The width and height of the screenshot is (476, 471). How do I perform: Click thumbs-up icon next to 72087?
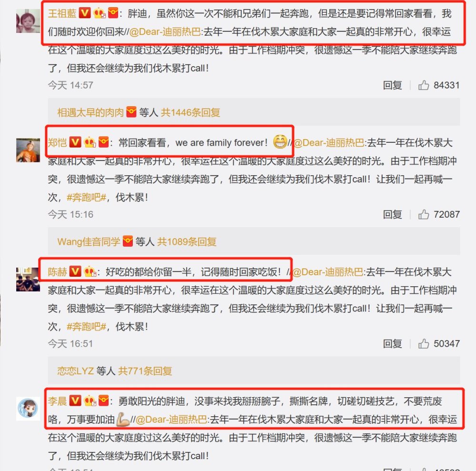click(x=424, y=214)
